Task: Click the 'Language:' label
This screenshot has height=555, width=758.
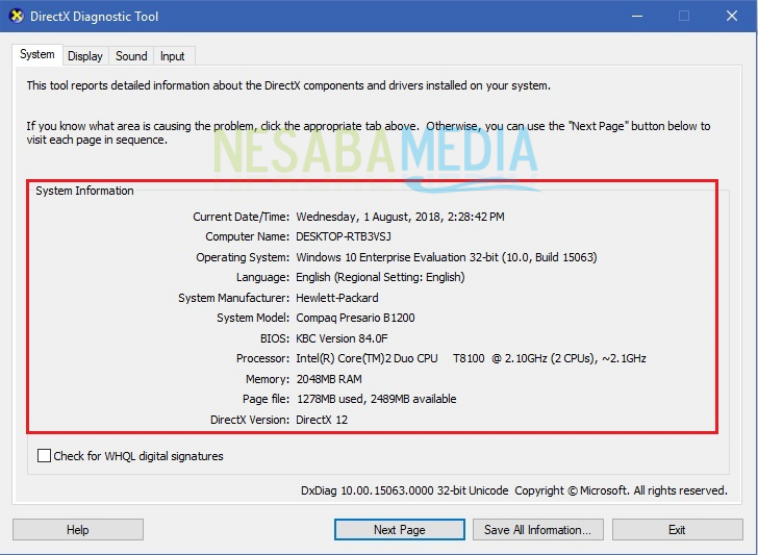Action: point(263,278)
